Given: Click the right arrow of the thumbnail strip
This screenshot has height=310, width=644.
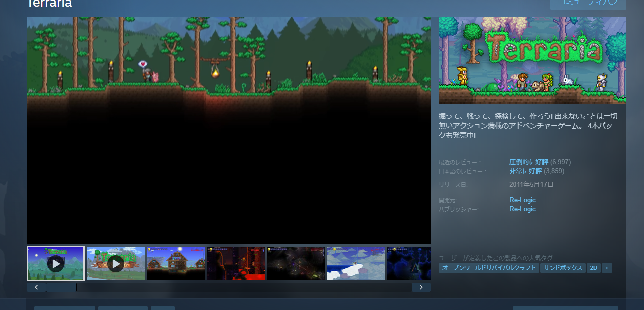Looking at the screenshot, I should click(x=421, y=287).
